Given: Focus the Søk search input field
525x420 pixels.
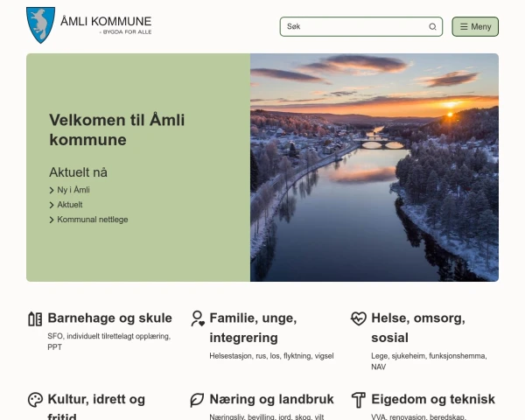Looking at the screenshot, I should pos(354,27).
